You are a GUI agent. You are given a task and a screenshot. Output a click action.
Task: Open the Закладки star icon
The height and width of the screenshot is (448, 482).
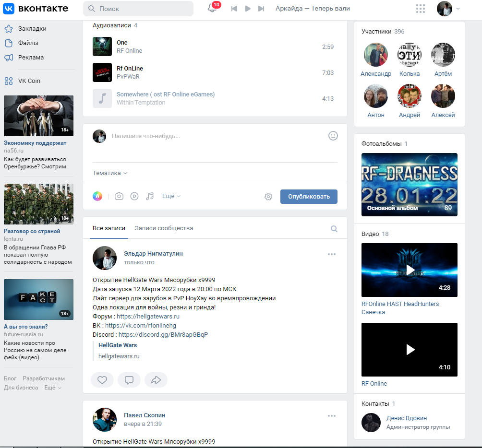(x=9, y=29)
